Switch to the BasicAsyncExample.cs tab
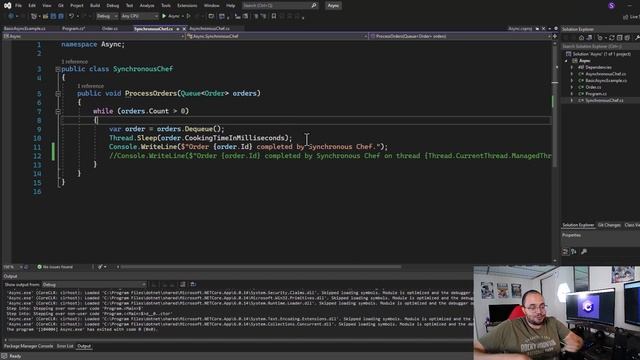The height and width of the screenshot is (360, 640). (x=25, y=29)
